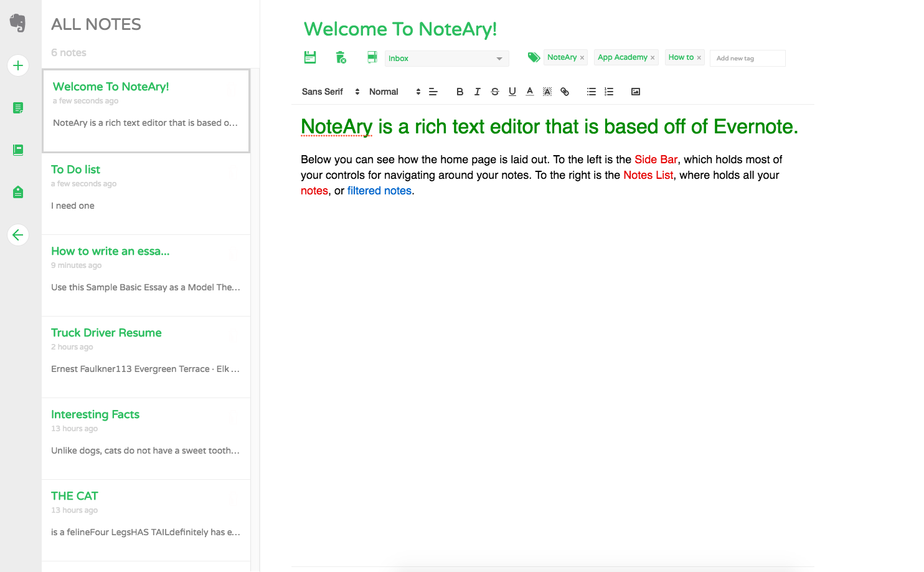Open the Truck Driver Resume note
The width and height of the screenshot is (924, 572).
click(x=146, y=357)
